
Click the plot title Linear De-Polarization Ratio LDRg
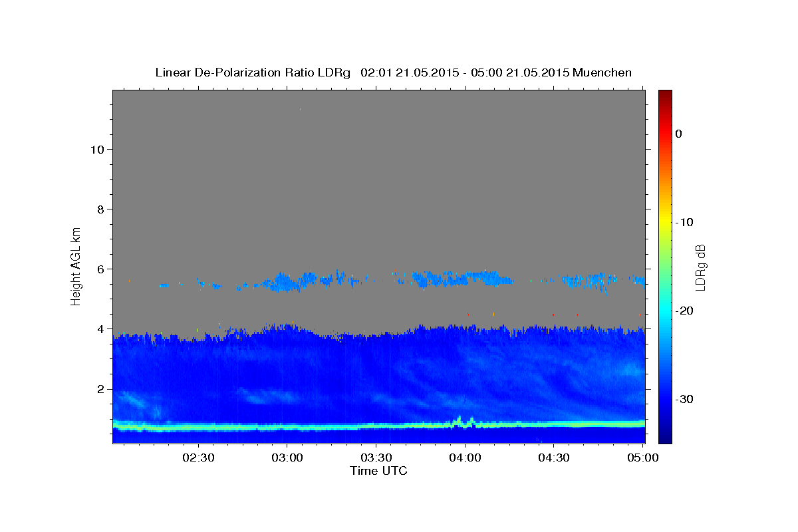(x=253, y=72)
